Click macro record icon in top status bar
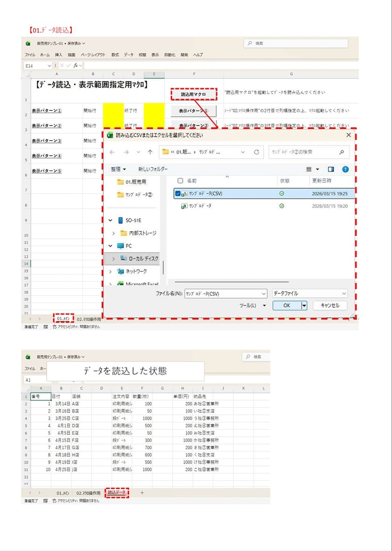The width and height of the screenshot is (392, 551). [x=46, y=327]
